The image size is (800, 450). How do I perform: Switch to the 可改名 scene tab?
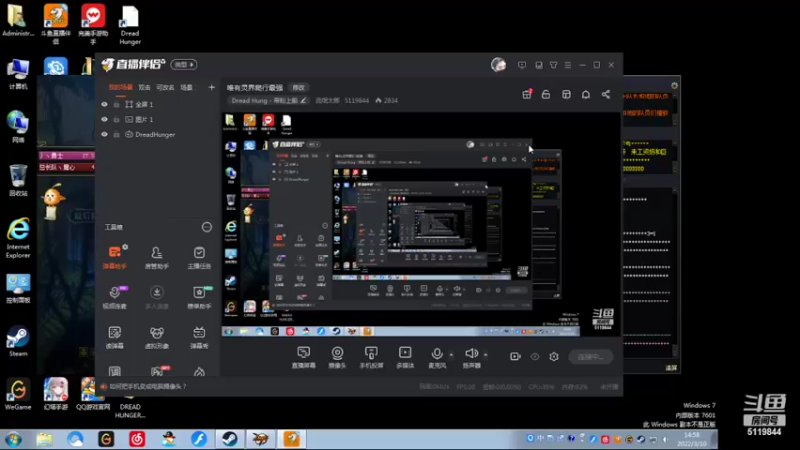[x=165, y=88]
